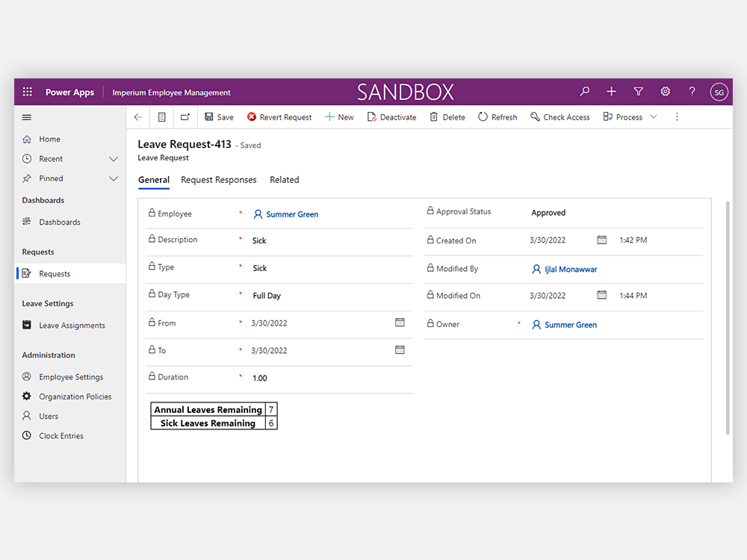Viewport: 747px width, 560px height.
Task: Click the Annual Leaves Remaining cell
Action: coord(208,409)
